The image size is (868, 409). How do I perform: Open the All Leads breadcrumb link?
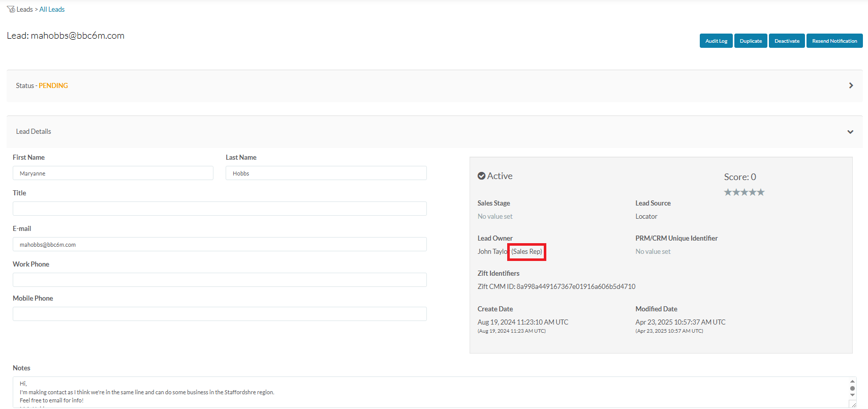(x=52, y=9)
